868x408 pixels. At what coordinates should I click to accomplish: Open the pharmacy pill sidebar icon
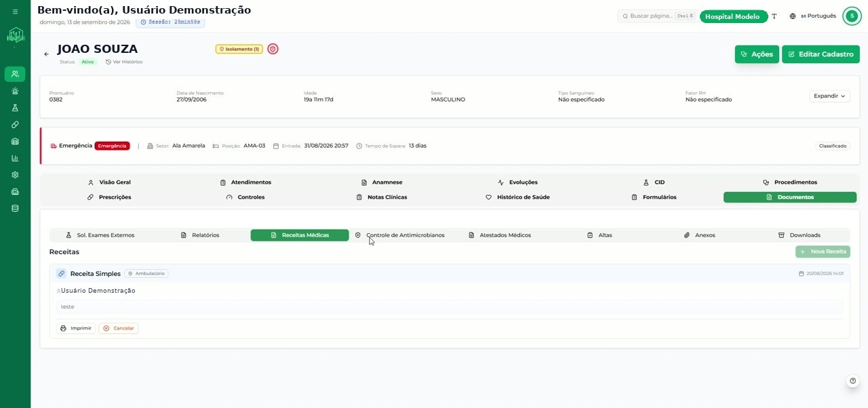(x=15, y=125)
